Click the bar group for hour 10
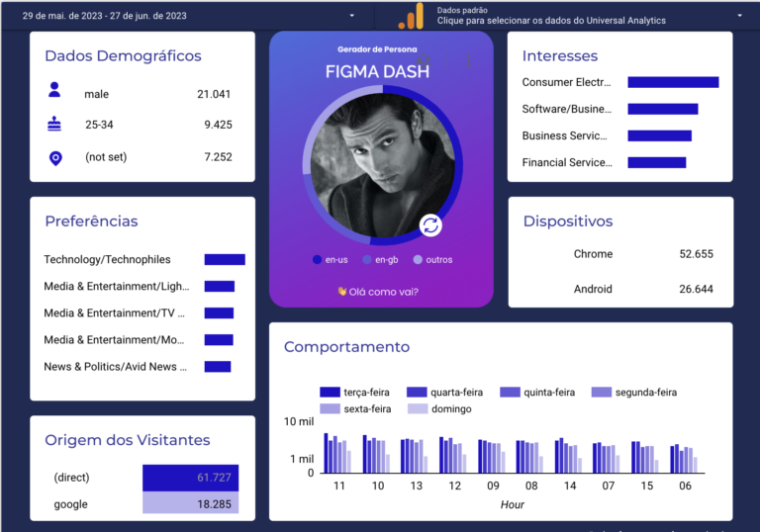This screenshot has height=532, width=760. click(376, 454)
